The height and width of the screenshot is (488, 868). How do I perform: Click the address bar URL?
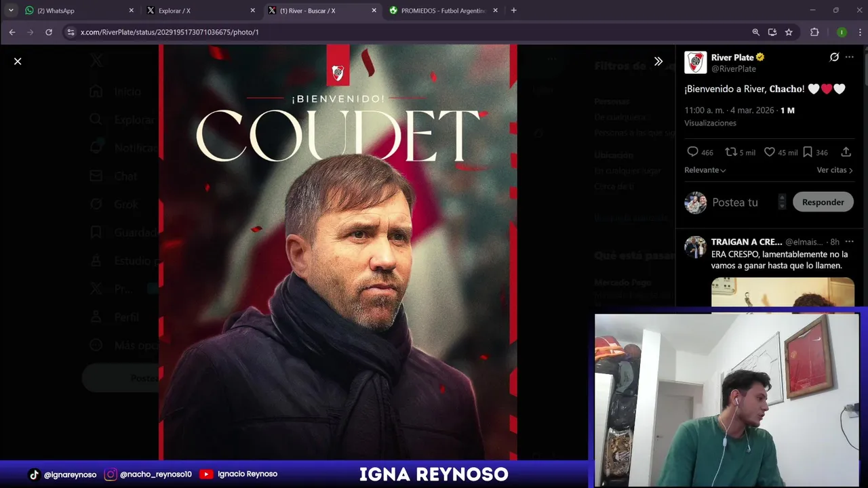pos(170,32)
